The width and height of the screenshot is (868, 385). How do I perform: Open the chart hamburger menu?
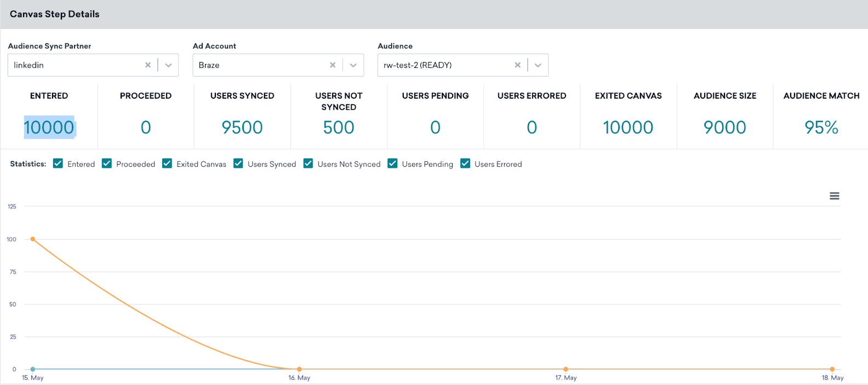tap(834, 196)
